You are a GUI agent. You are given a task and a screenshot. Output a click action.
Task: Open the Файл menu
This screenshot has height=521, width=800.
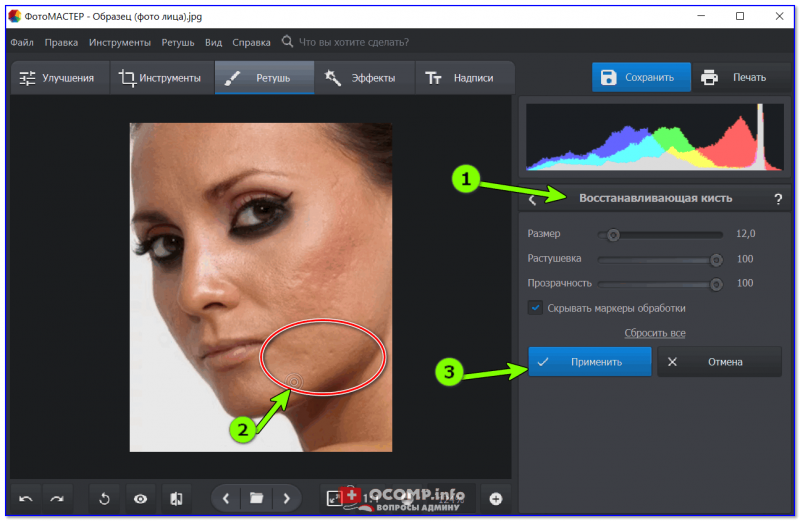(22, 42)
